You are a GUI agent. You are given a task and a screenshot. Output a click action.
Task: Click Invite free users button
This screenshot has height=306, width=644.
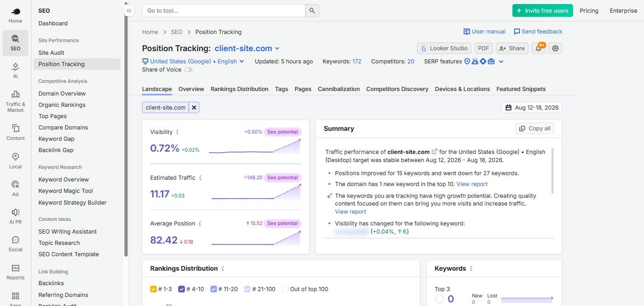click(x=542, y=10)
